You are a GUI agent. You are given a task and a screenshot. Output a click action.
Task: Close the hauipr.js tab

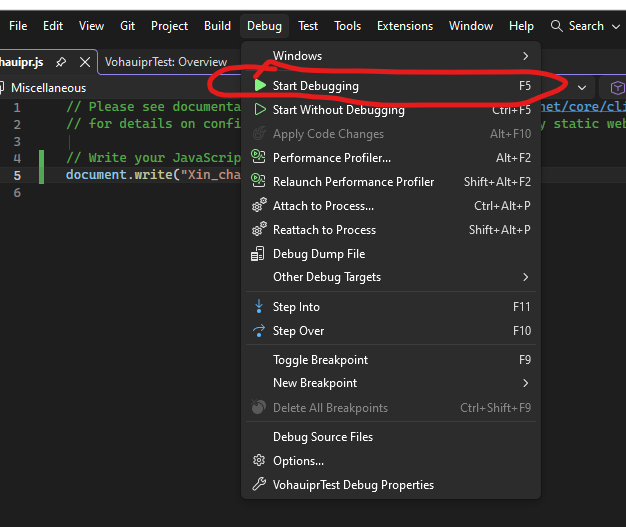point(84,62)
